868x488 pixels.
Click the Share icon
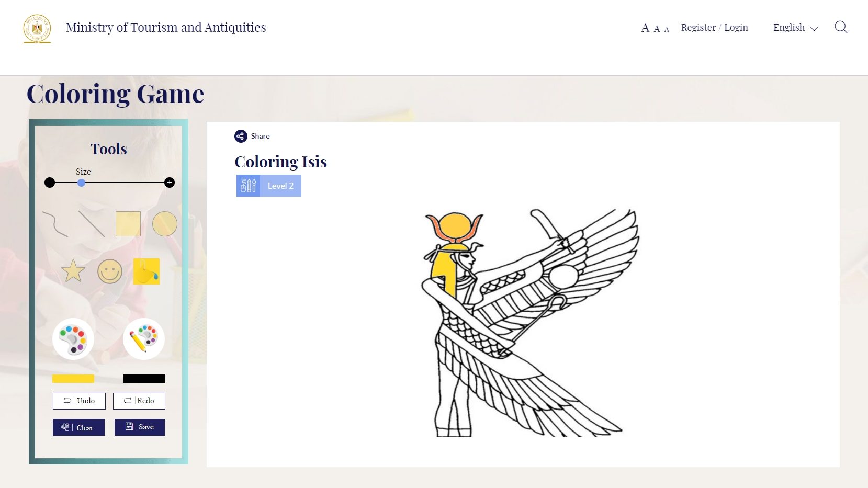pos(241,136)
